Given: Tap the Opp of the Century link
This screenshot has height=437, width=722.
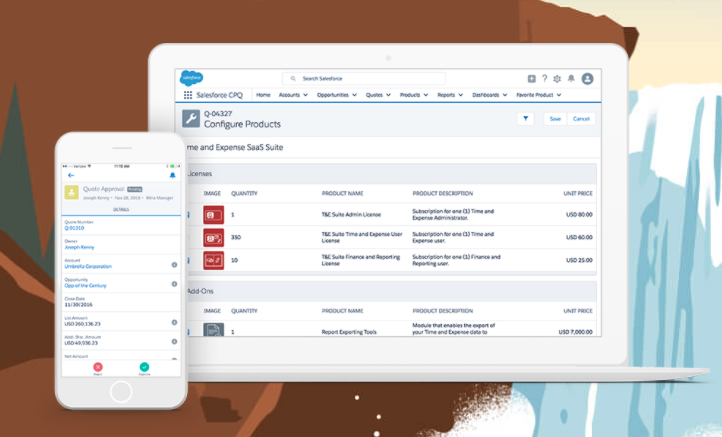Looking at the screenshot, I should pyautogui.click(x=85, y=286).
